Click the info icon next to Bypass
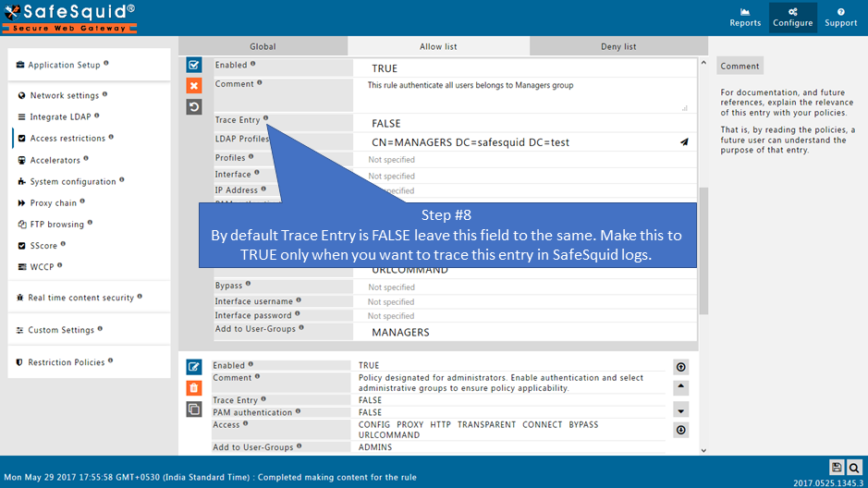The width and height of the screenshot is (868, 488). [x=248, y=284]
